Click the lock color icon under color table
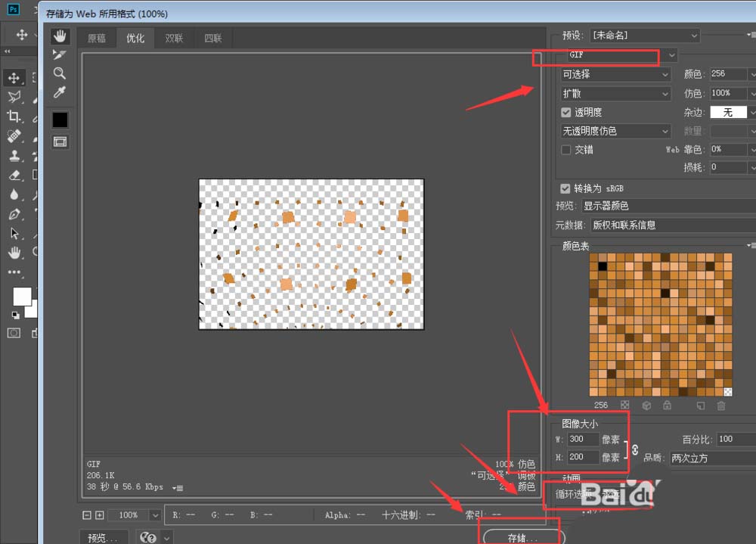This screenshot has width=756, height=544. [x=667, y=405]
